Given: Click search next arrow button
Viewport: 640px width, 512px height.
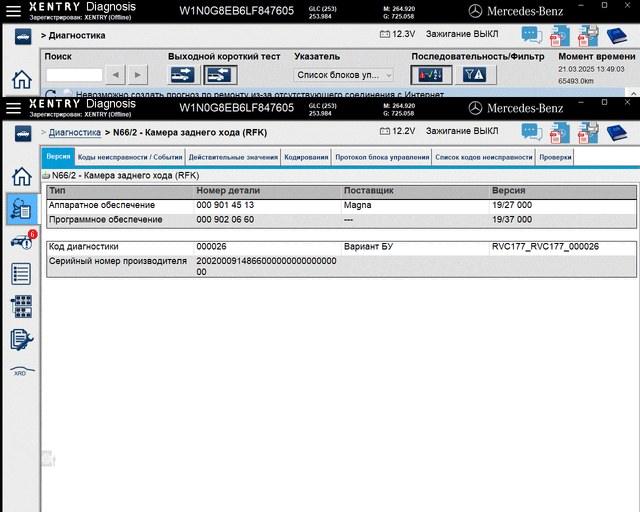Looking at the screenshot, I should 138,75.
